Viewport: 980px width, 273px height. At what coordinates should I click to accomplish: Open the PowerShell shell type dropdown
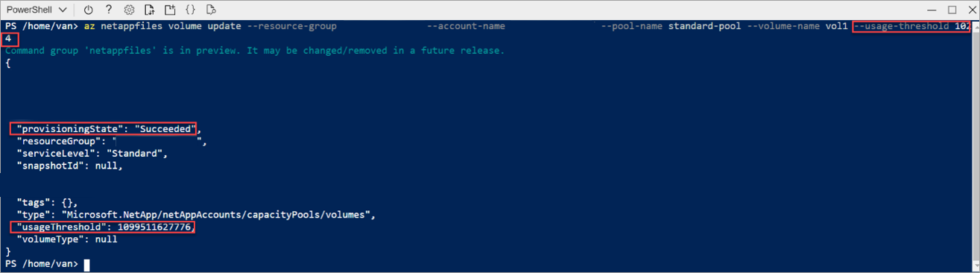point(37,10)
